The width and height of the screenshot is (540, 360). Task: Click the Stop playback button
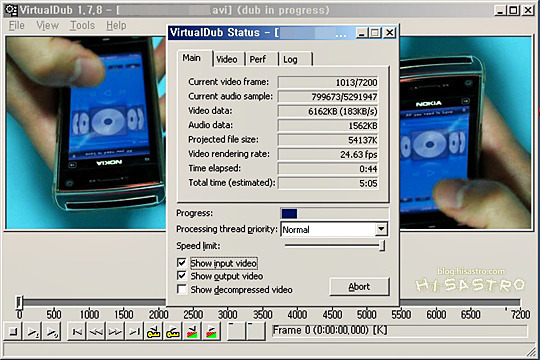[13, 331]
